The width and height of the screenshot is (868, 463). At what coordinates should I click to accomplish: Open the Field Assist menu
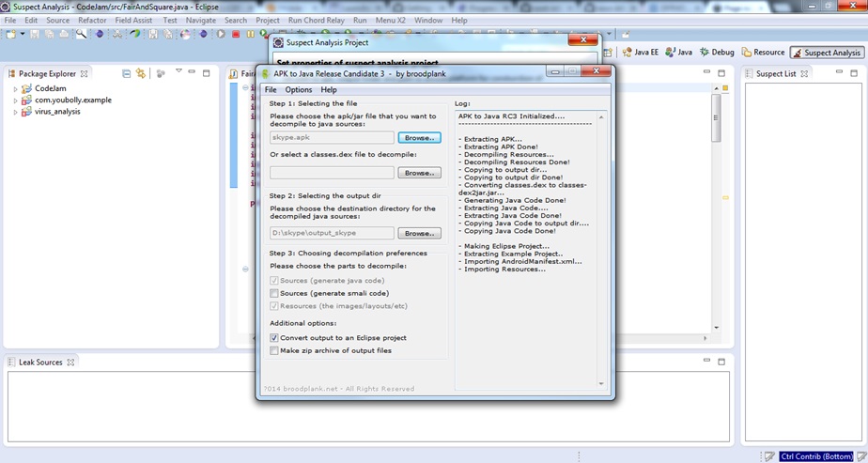(133, 20)
